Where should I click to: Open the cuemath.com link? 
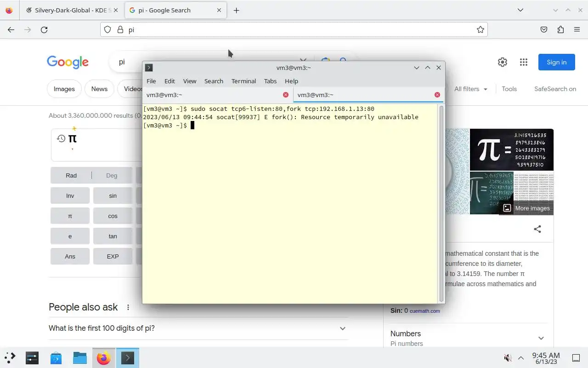(x=425, y=311)
